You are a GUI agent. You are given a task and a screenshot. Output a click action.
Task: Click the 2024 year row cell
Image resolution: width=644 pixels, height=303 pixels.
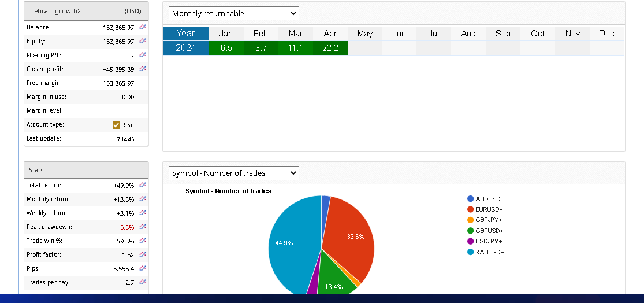185,48
